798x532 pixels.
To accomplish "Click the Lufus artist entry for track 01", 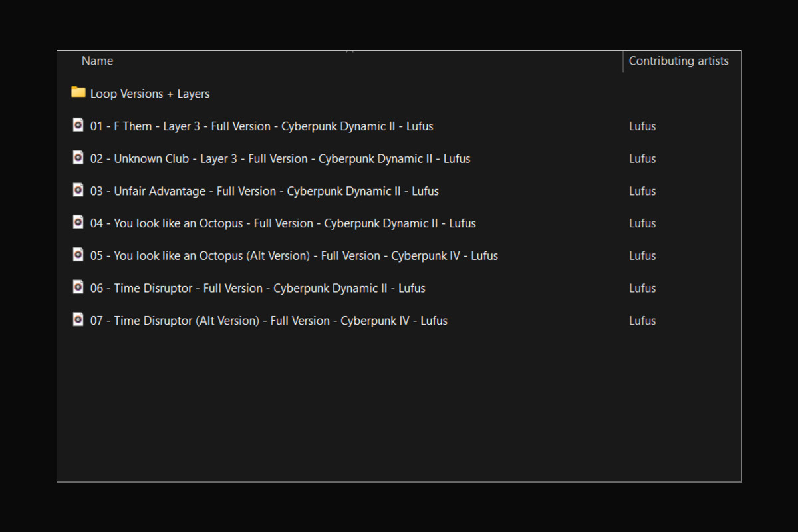I will click(x=642, y=126).
